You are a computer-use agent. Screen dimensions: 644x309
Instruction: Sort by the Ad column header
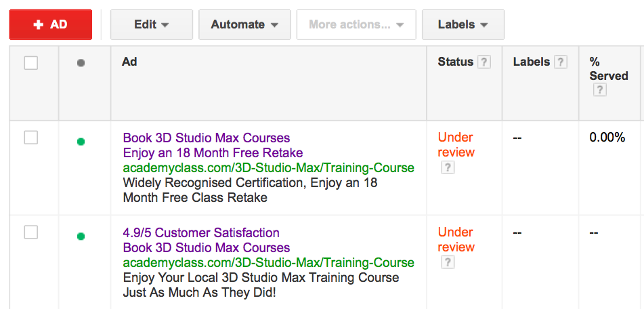point(129,62)
